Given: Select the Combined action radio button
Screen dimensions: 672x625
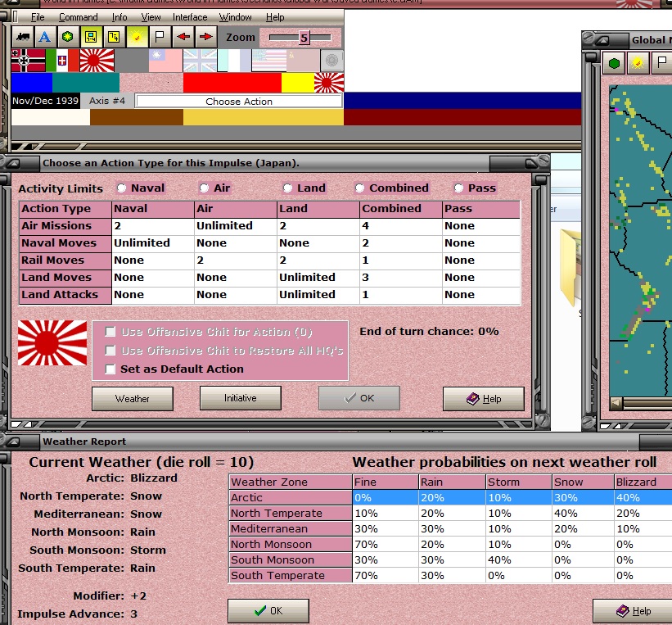Looking at the screenshot, I should [359, 188].
